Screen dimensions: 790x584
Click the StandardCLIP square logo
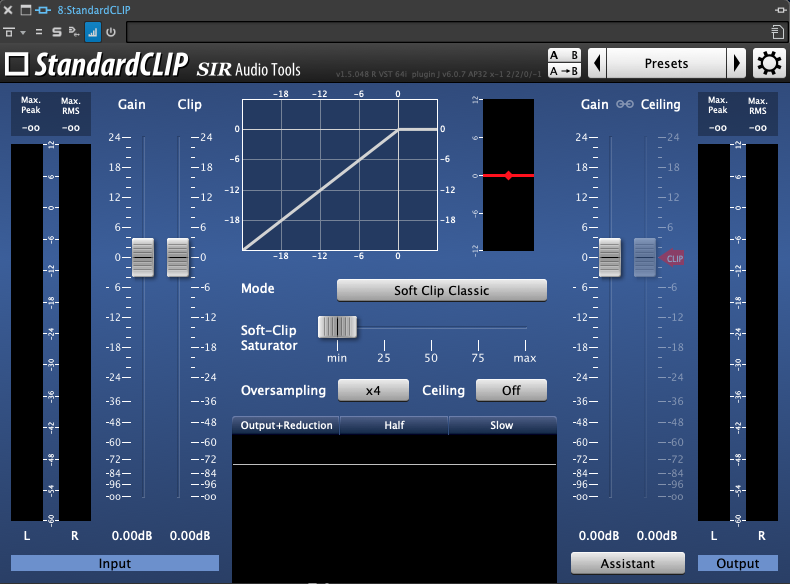(17, 64)
